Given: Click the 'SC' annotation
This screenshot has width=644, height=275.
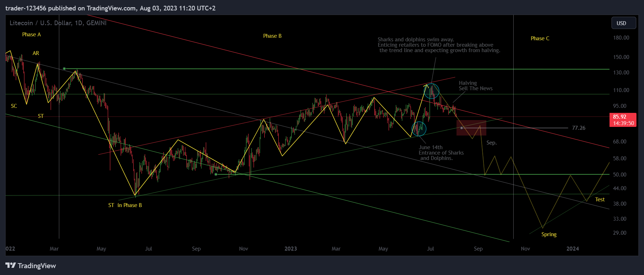Looking at the screenshot, I should [x=14, y=106].
